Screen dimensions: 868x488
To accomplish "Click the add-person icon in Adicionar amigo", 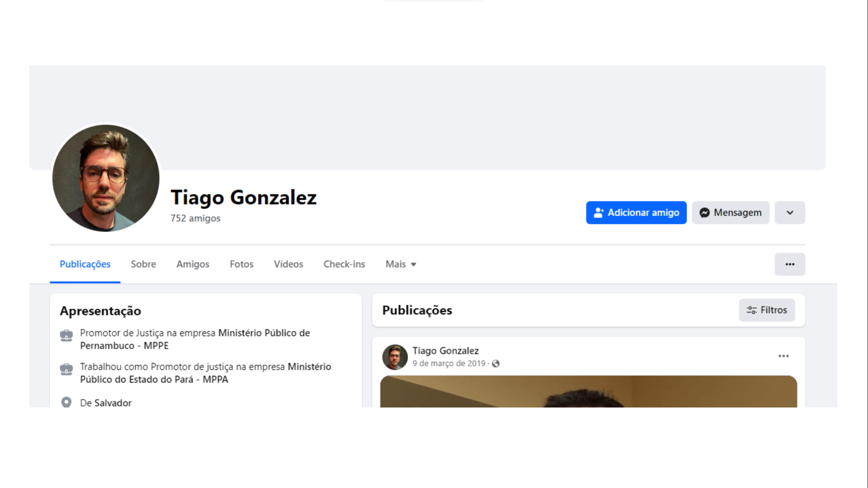I will coord(598,213).
